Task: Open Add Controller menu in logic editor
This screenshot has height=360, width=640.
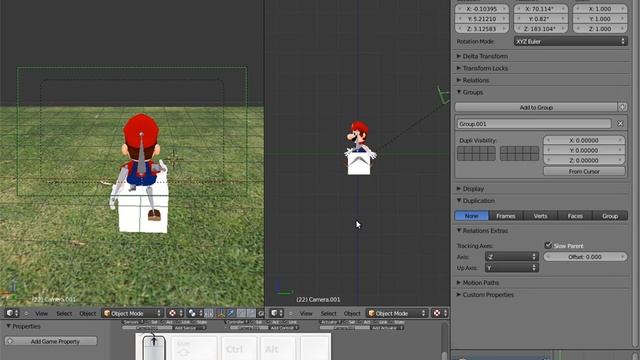Action: click(284, 328)
